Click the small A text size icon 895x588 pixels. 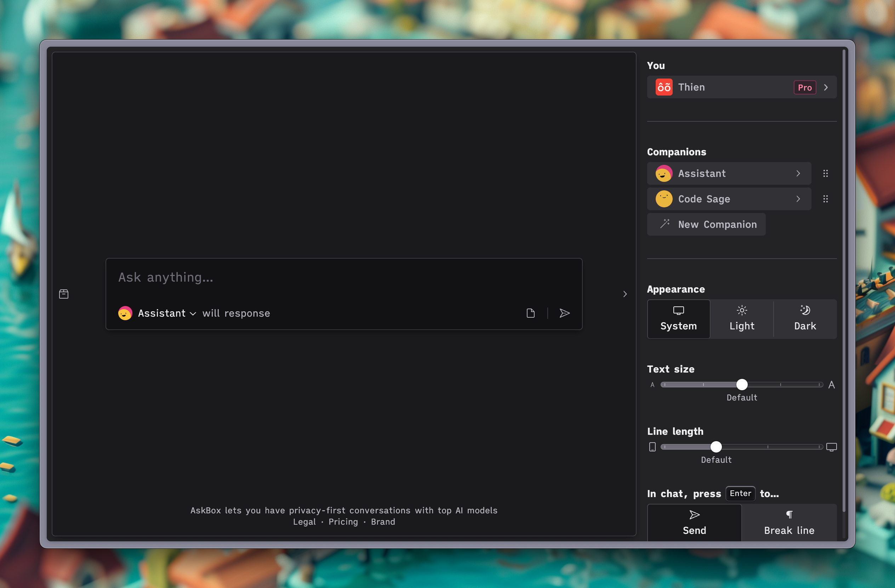tap(652, 385)
